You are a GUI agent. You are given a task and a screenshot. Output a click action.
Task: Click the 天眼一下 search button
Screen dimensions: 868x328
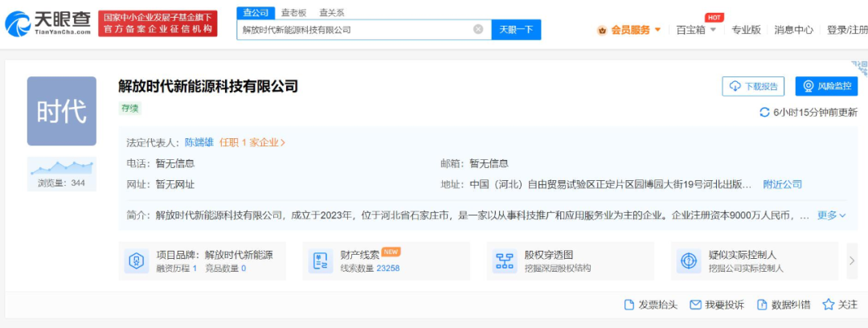click(x=516, y=30)
